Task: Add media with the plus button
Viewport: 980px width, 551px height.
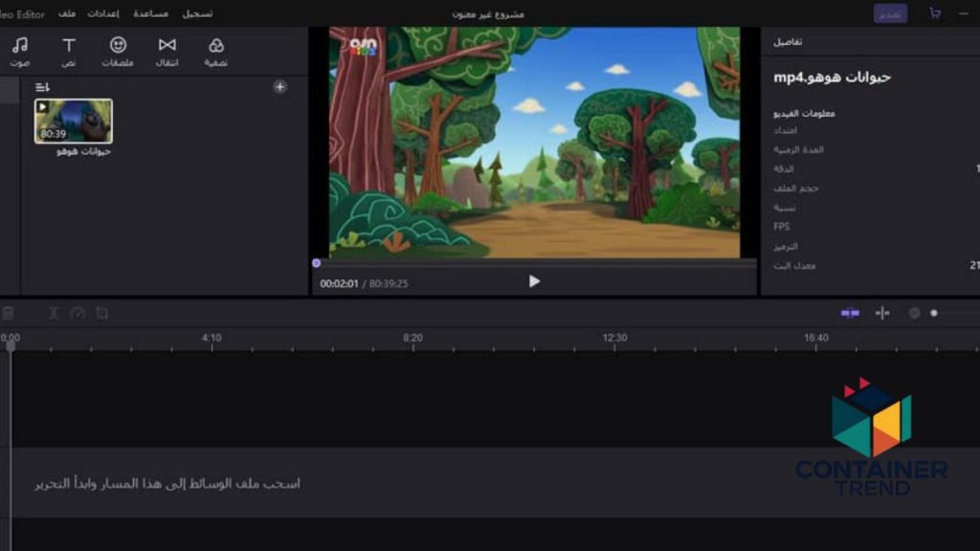Action: [x=280, y=87]
